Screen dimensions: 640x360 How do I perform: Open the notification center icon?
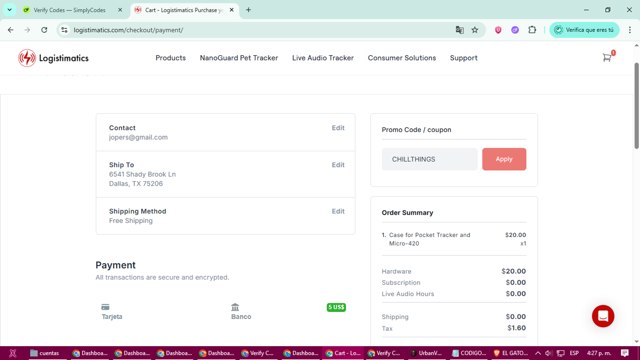click(625, 353)
